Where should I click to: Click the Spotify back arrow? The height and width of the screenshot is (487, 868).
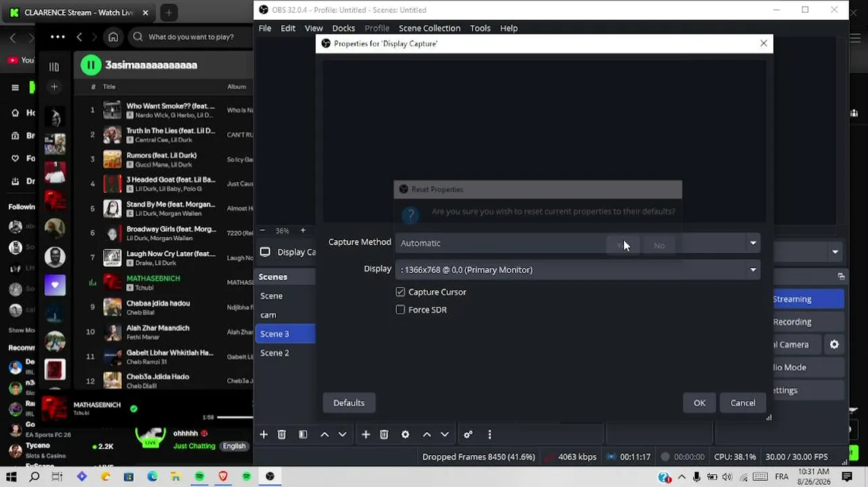pos(79,37)
